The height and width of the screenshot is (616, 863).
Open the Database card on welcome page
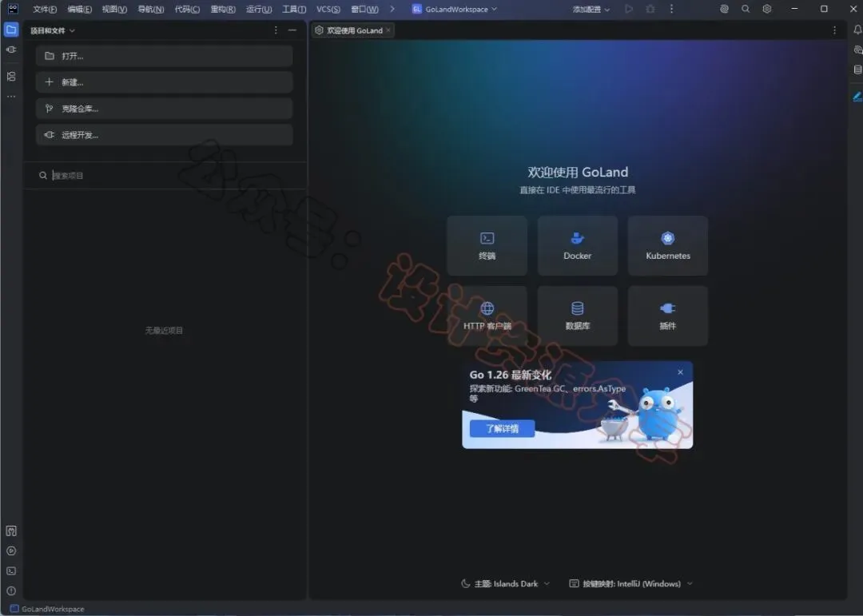point(578,316)
